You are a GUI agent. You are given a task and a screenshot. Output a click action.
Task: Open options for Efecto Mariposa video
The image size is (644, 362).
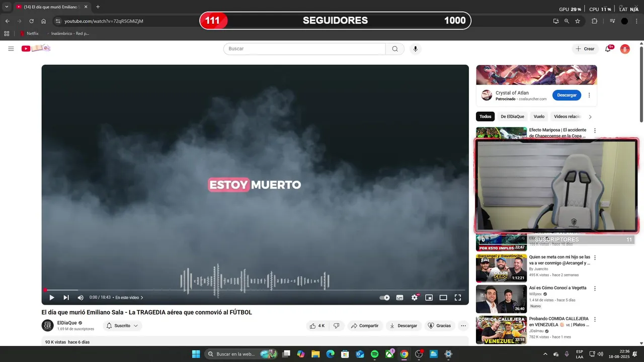(595, 131)
